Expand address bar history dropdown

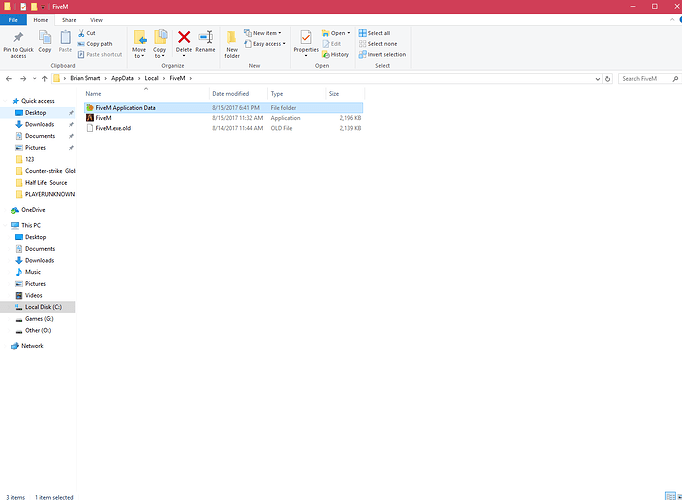(x=598, y=79)
